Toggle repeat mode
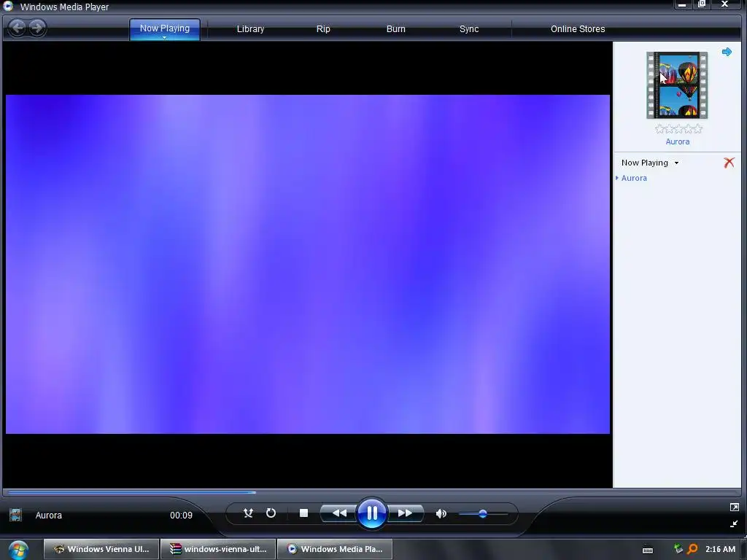This screenshot has width=747, height=560. (x=271, y=513)
